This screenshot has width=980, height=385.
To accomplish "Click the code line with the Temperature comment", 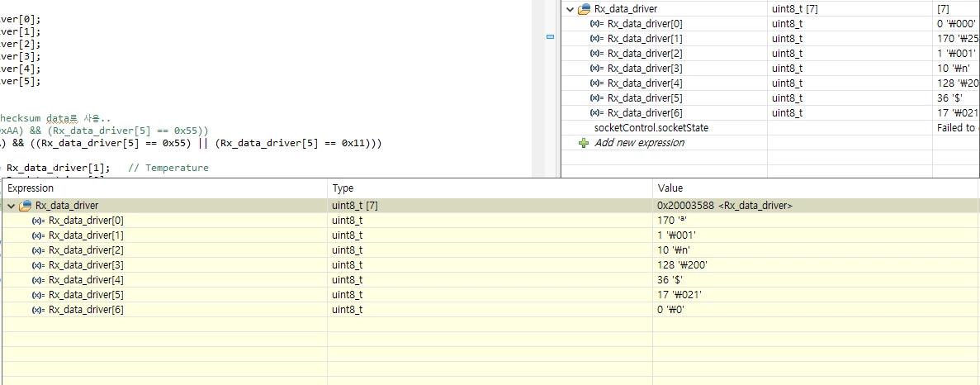I will [x=104, y=168].
